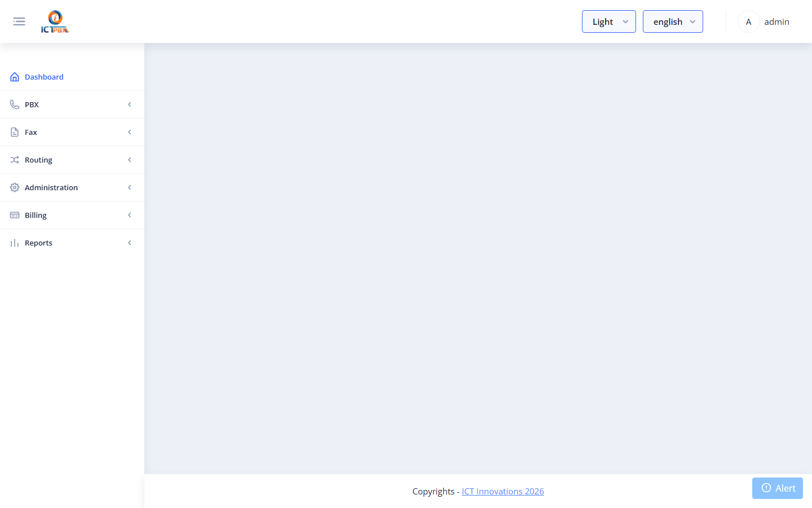
Task: Open the Administration menu item
Action: point(72,187)
